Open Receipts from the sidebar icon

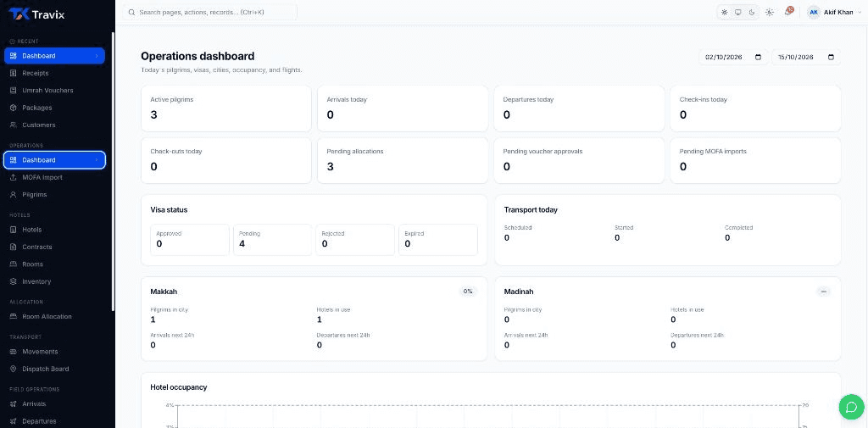14,73
